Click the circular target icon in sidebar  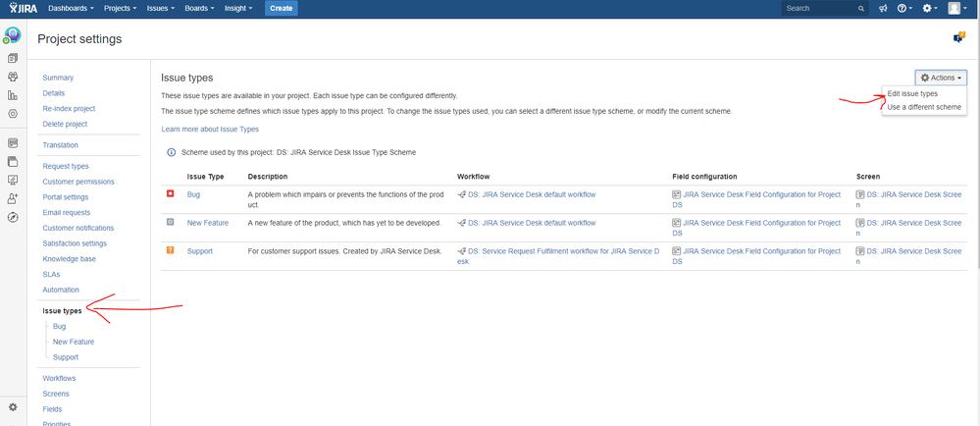(13, 114)
